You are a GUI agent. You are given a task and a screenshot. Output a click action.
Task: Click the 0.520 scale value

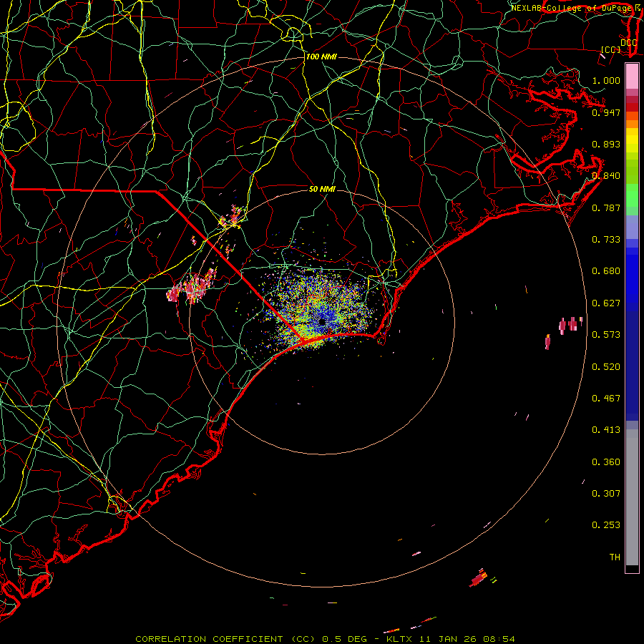click(606, 367)
